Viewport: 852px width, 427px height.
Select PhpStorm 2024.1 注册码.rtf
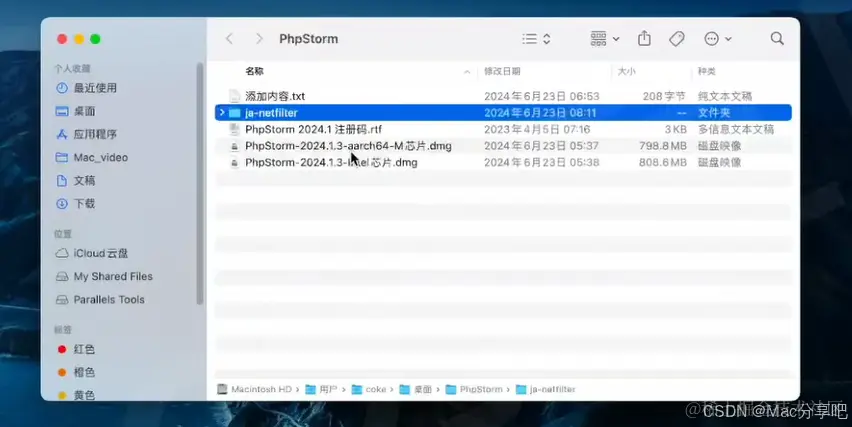tap(314, 129)
